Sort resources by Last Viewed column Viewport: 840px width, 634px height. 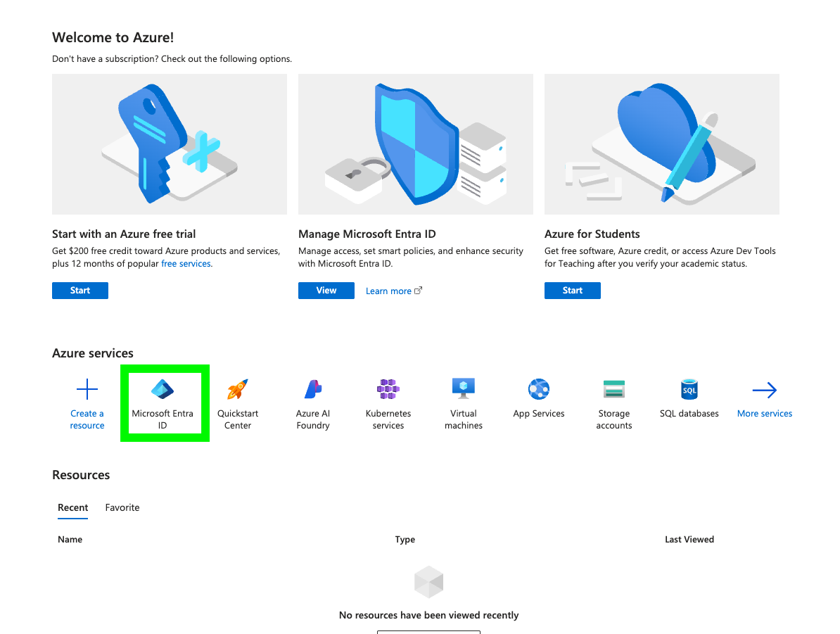(x=689, y=539)
